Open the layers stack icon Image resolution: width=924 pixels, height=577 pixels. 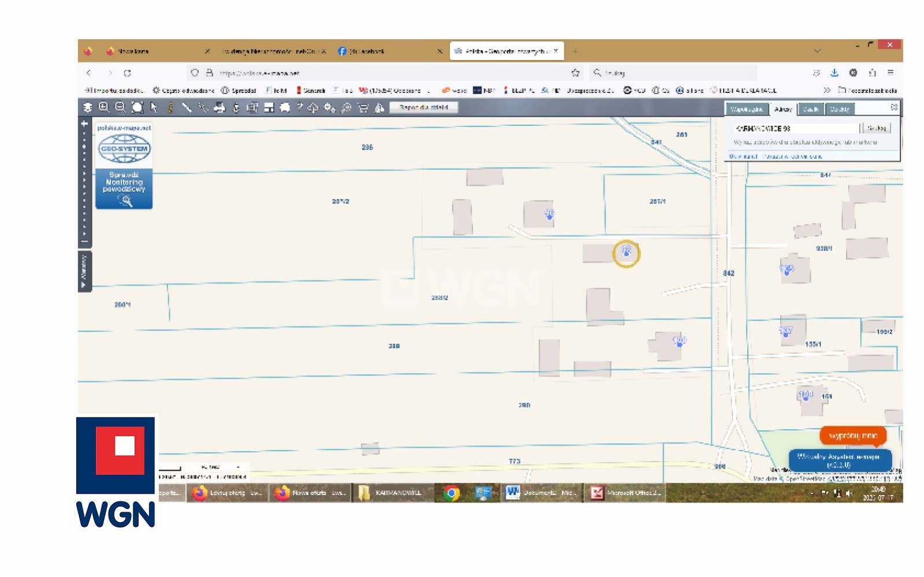tap(88, 107)
